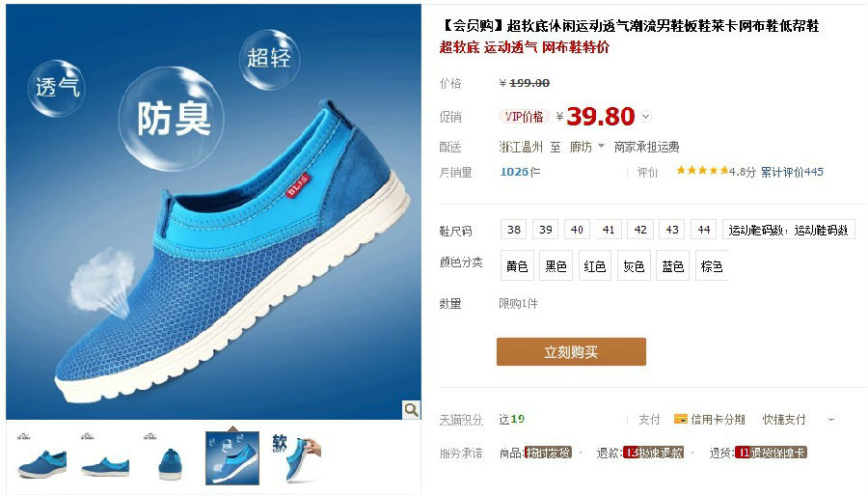
Task: Select shoe size 42
Action: [640, 230]
